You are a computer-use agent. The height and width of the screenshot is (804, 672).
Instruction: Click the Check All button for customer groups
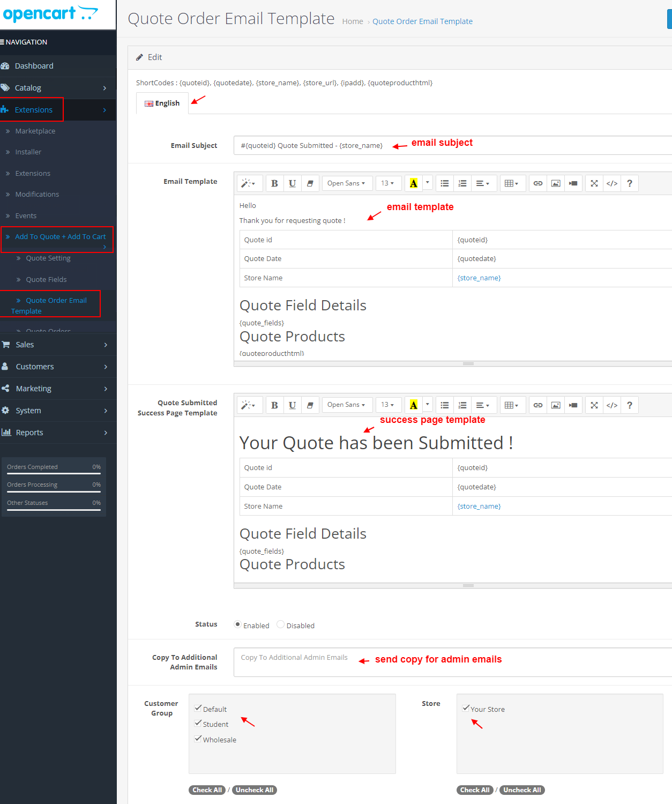[207, 790]
